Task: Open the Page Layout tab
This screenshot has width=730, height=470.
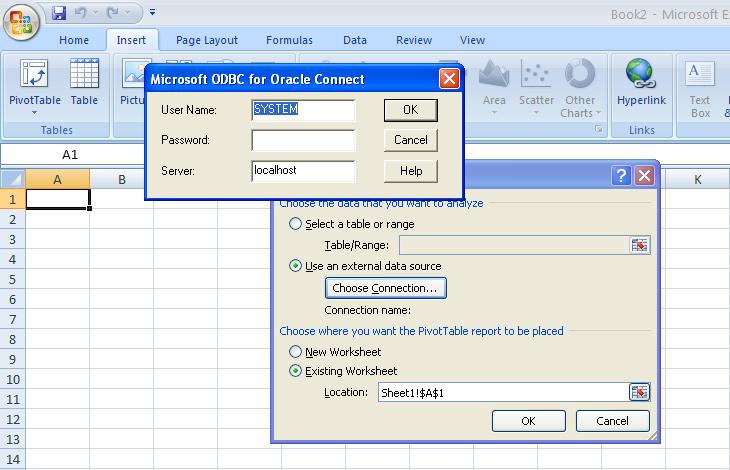Action: point(207,40)
